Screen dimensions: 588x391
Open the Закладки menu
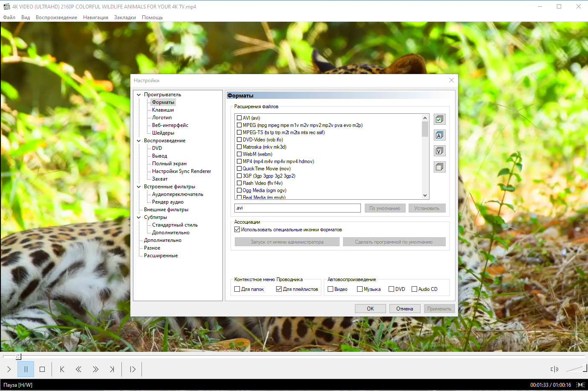click(125, 17)
